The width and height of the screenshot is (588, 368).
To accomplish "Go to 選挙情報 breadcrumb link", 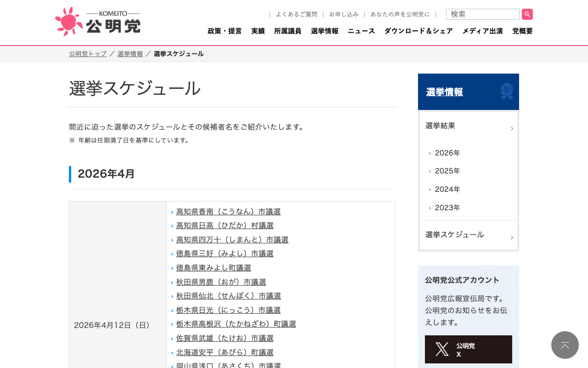I will click(x=130, y=54).
